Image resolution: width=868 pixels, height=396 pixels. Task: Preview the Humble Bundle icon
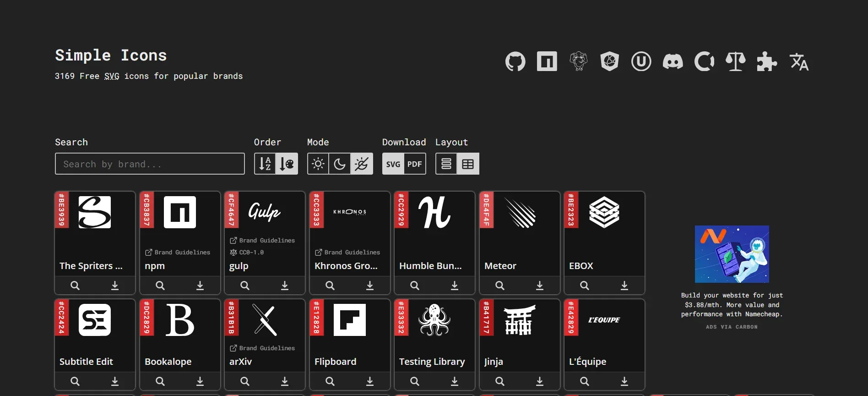click(x=415, y=286)
